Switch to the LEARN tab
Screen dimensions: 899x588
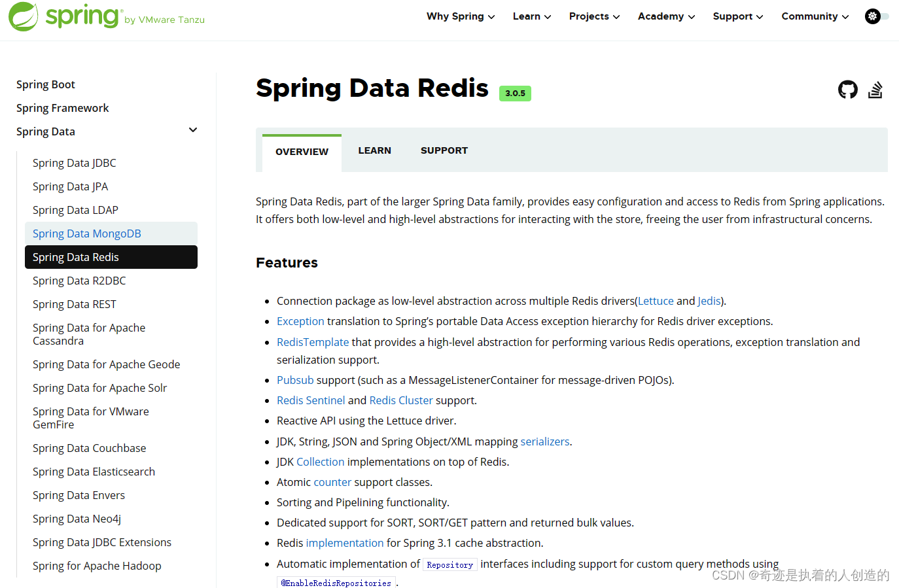374,150
